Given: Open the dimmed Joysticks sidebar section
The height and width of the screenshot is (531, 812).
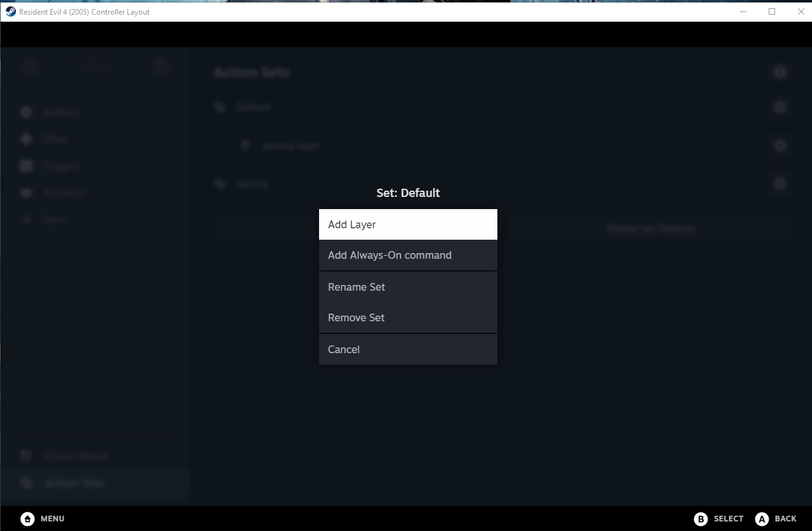Looking at the screenshot, I should pos(96,193).
